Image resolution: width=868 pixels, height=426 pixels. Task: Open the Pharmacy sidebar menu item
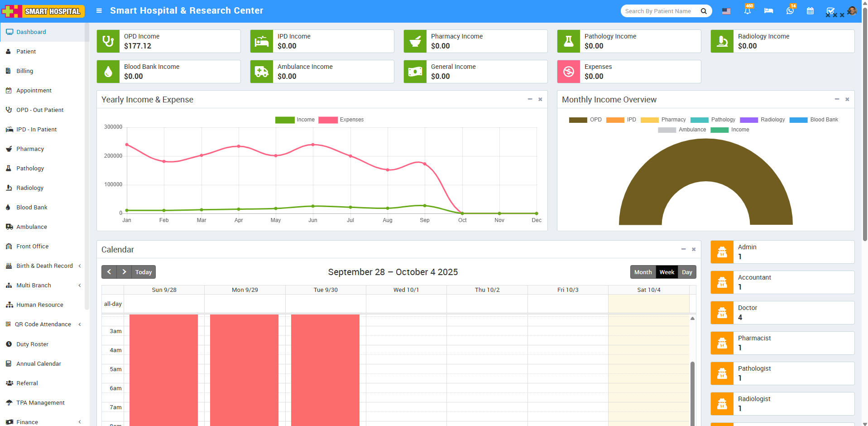pos(30,149)
